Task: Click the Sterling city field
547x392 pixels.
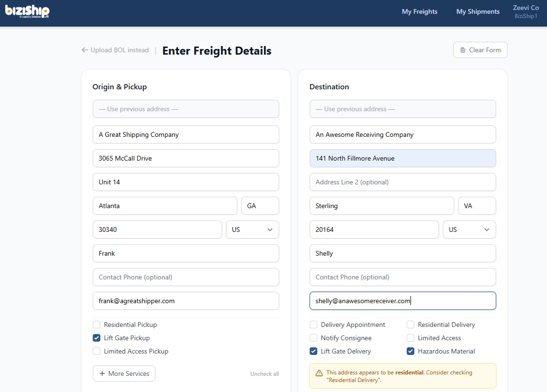Action: (x=382, y=206)
